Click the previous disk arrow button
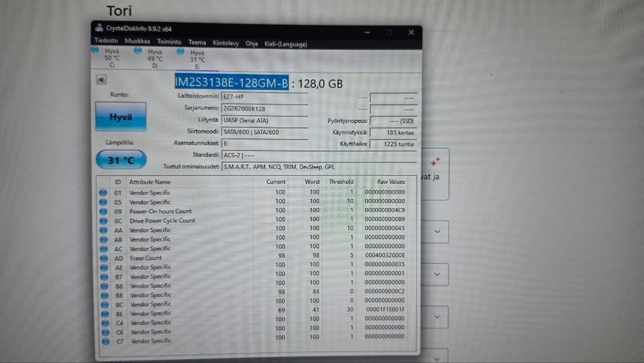This screenshot has width=644, height=363. click(101, 80)
